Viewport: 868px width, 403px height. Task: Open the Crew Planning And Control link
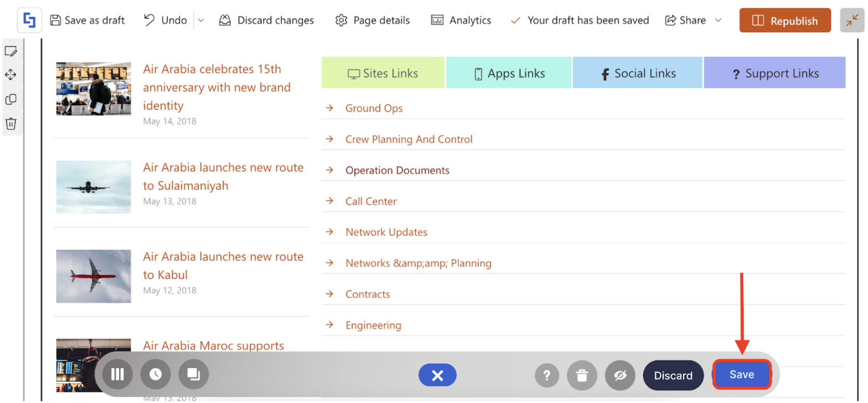pos(409,139)
